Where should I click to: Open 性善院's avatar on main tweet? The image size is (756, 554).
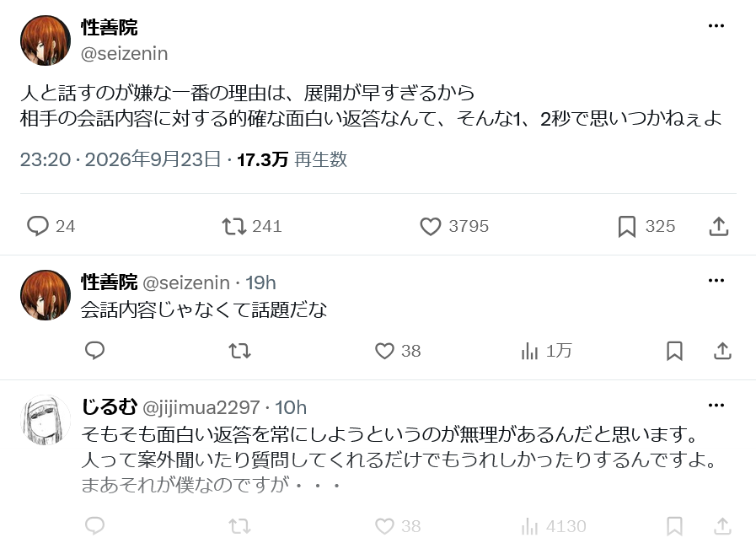click(x=46, y=40)
